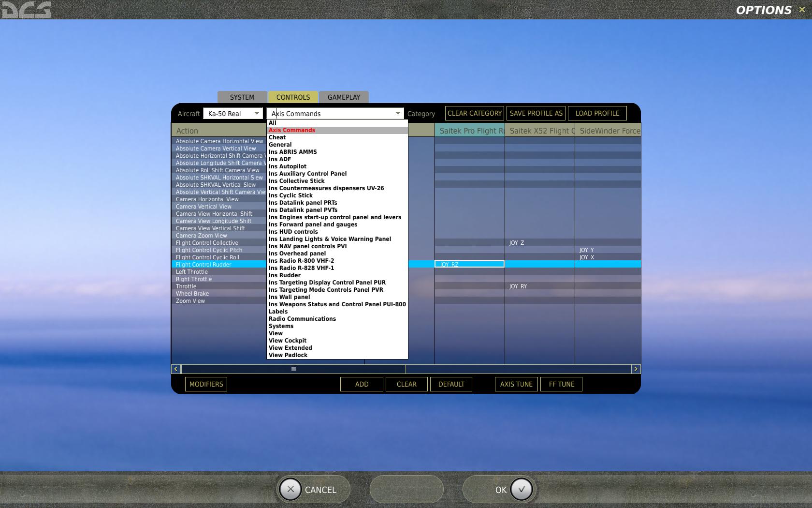Select 'Ins Forward panel and gauges' category

(x=337, y=224)
